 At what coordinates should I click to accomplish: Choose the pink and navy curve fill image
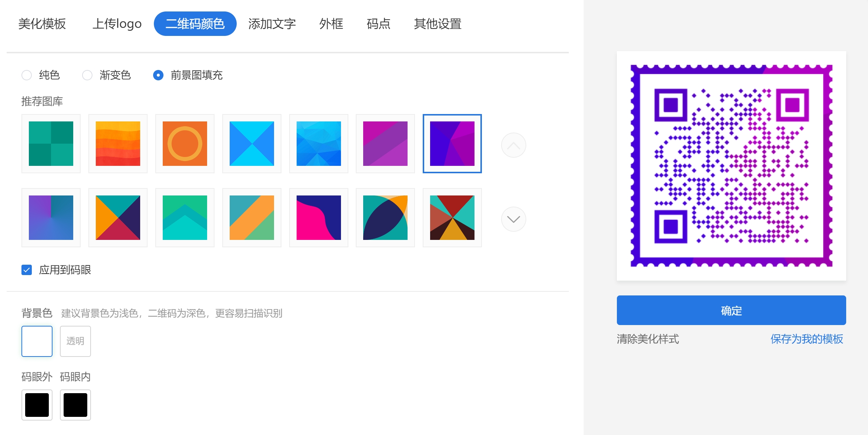pyautogui.click(x=319, y=218)
